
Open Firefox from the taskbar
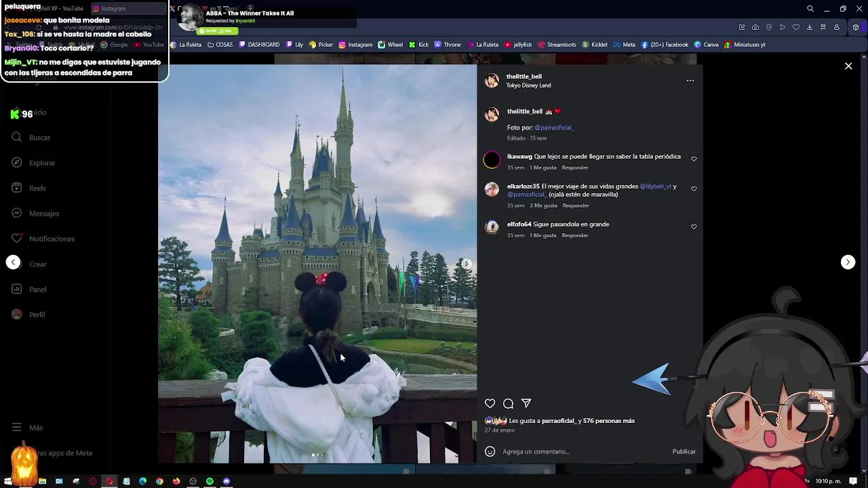(176, 481)
